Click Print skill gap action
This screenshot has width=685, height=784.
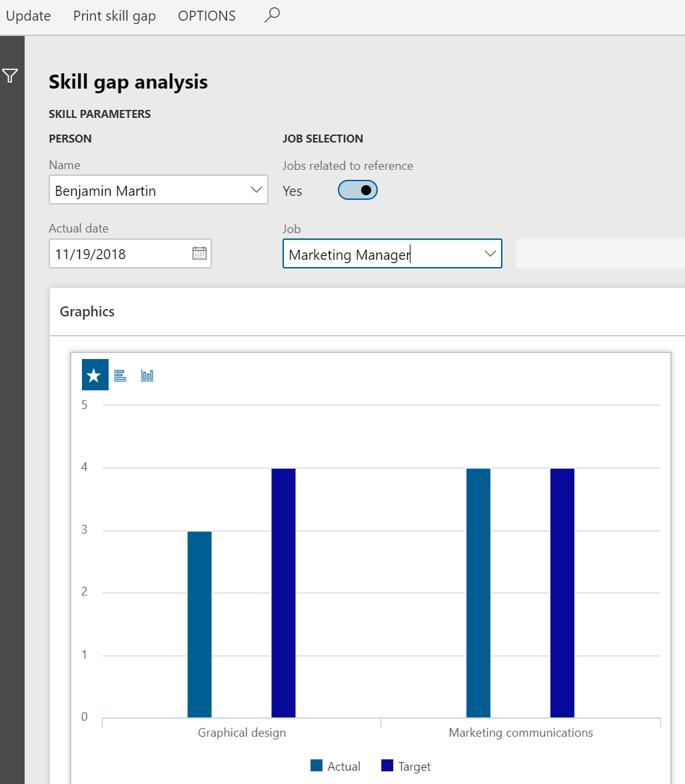tap(114, 16)
